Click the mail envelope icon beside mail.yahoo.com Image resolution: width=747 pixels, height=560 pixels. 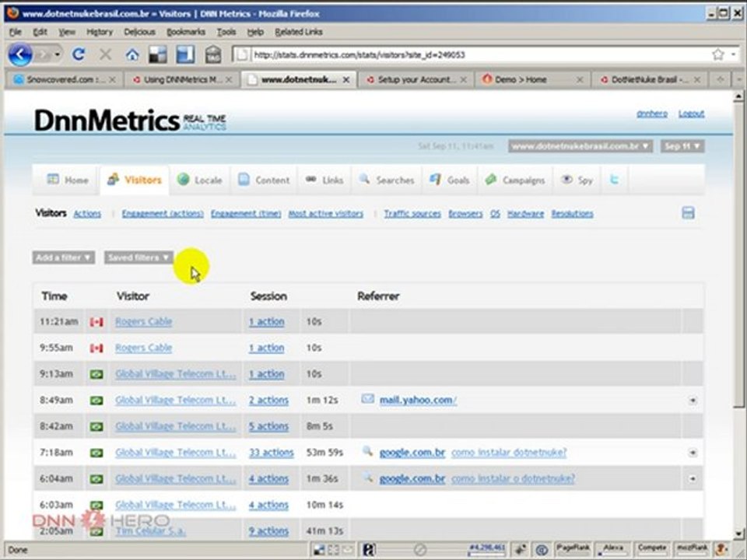[x=367, y=398]
